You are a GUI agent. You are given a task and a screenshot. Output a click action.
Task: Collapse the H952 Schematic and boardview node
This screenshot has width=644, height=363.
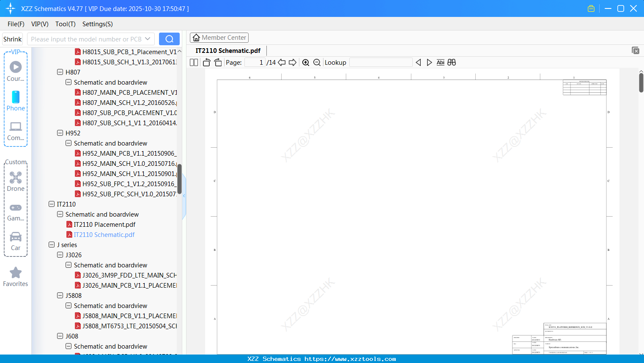(x=68, y=143)
